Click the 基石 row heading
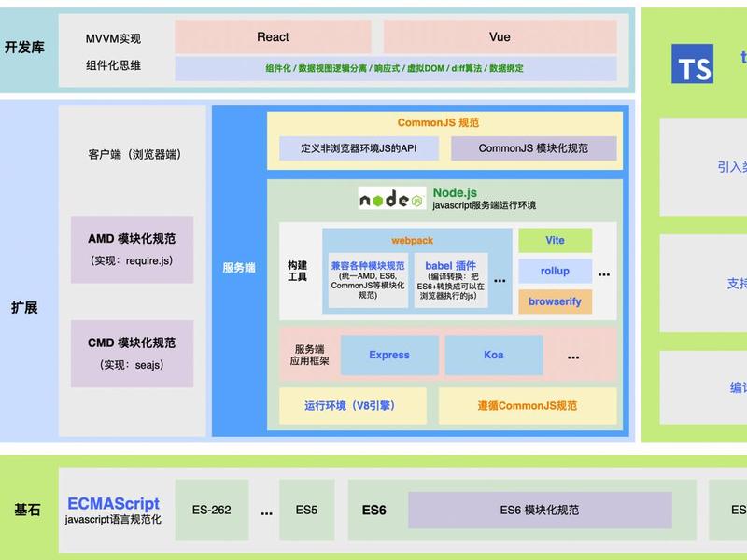This screenshot has width=747, height=560. click(x=27, y=510)
